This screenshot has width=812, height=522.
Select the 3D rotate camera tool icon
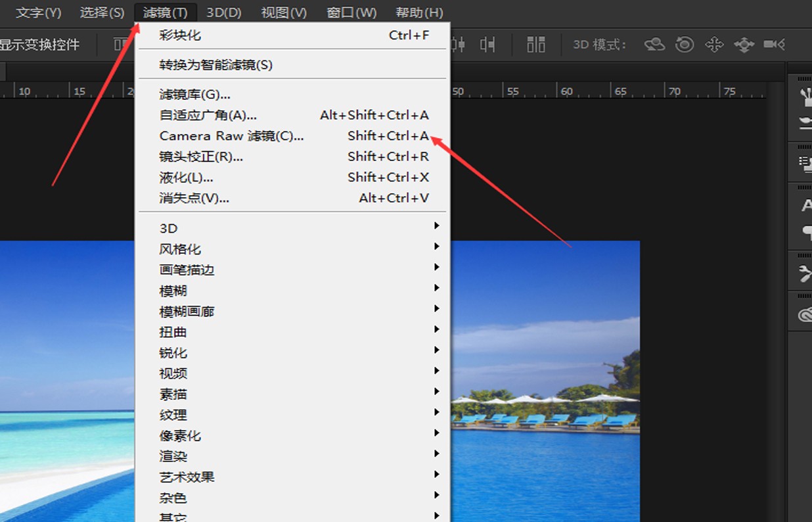655,44
